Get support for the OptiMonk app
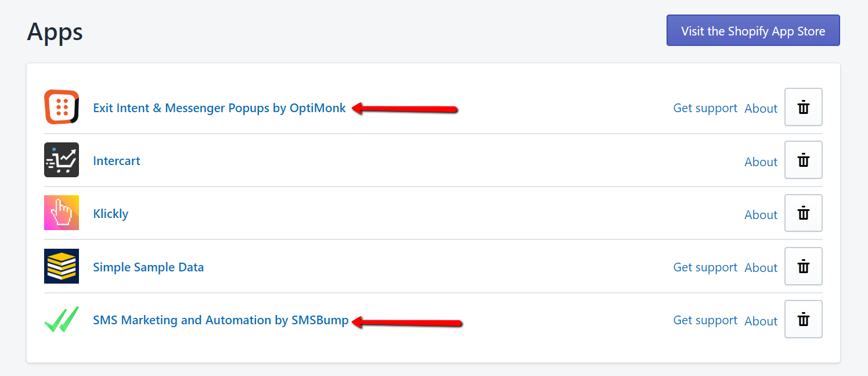 tap(705, 108)
